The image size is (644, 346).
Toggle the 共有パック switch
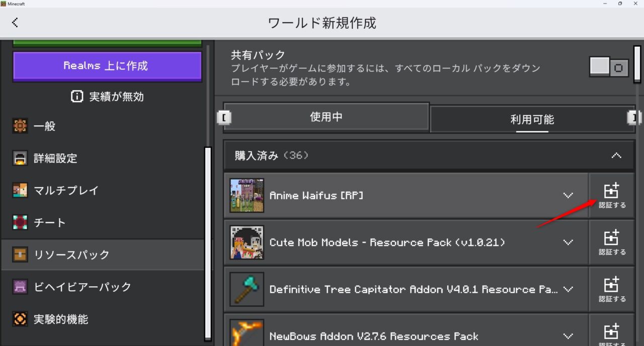609,67
